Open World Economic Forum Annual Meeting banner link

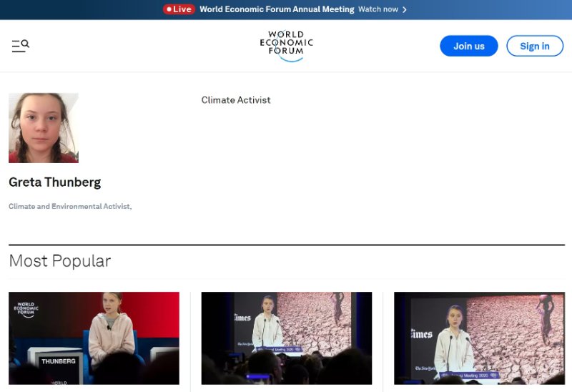(277, 9)
